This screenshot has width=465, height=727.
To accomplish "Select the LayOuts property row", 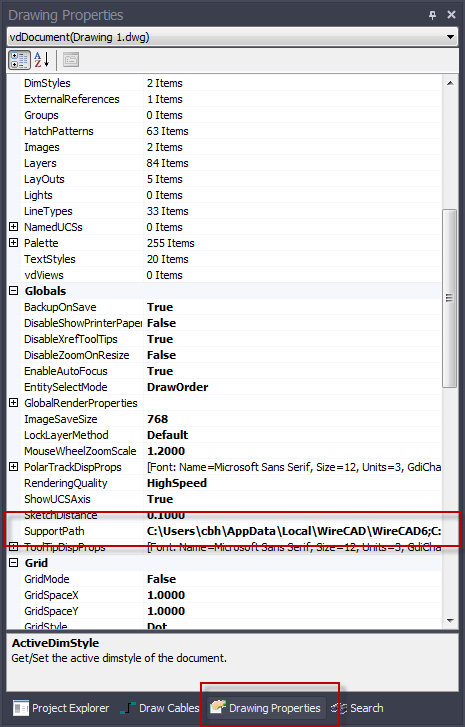I will tap(224, 179).
